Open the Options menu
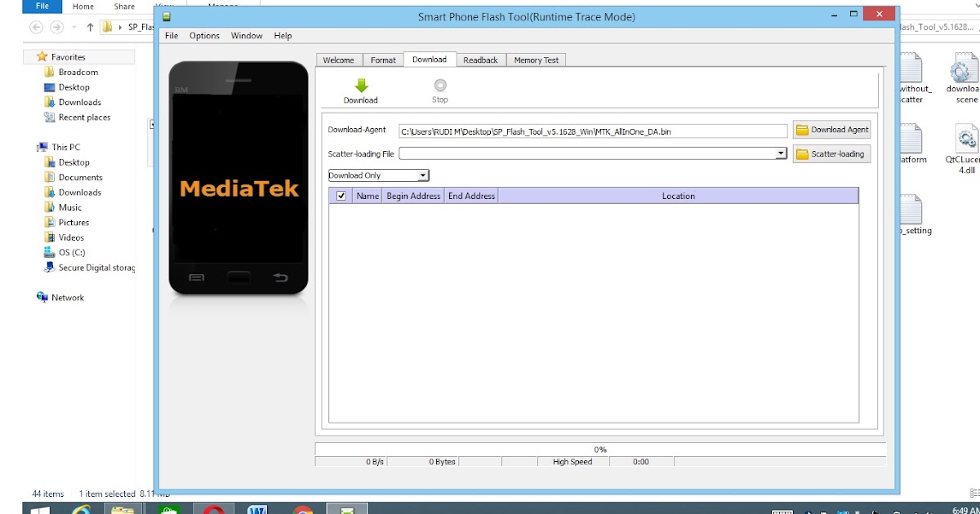This screenshot has width=980, height=514. [x=204, y=36]
